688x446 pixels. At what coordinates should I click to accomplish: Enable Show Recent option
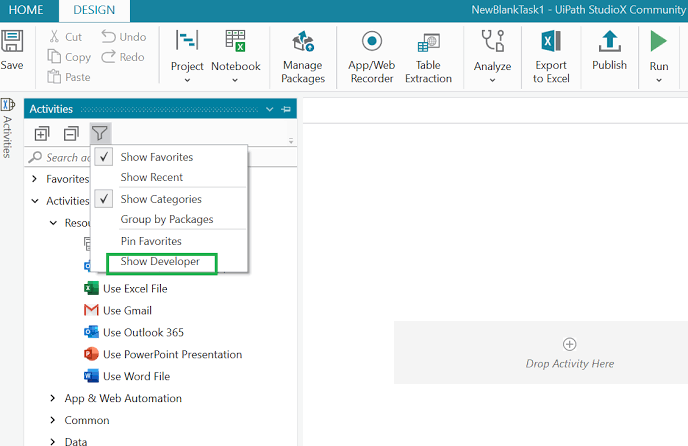pyautogui.click(x=151, y=177)
